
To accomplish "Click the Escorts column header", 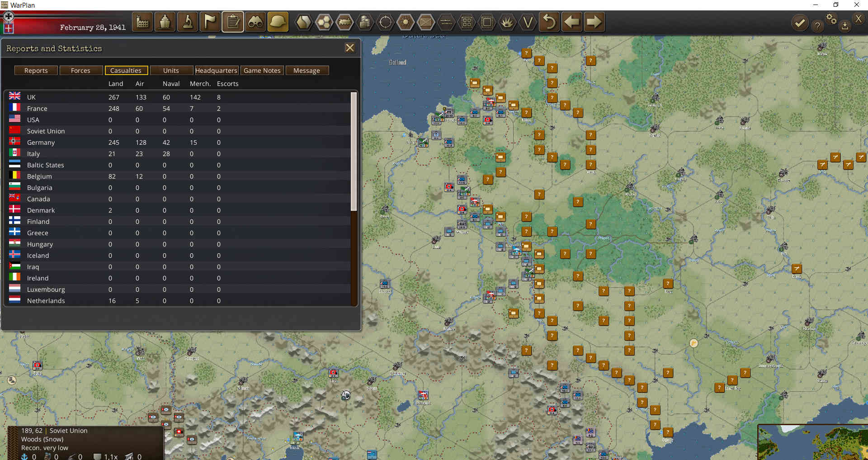I will point(228,84).
